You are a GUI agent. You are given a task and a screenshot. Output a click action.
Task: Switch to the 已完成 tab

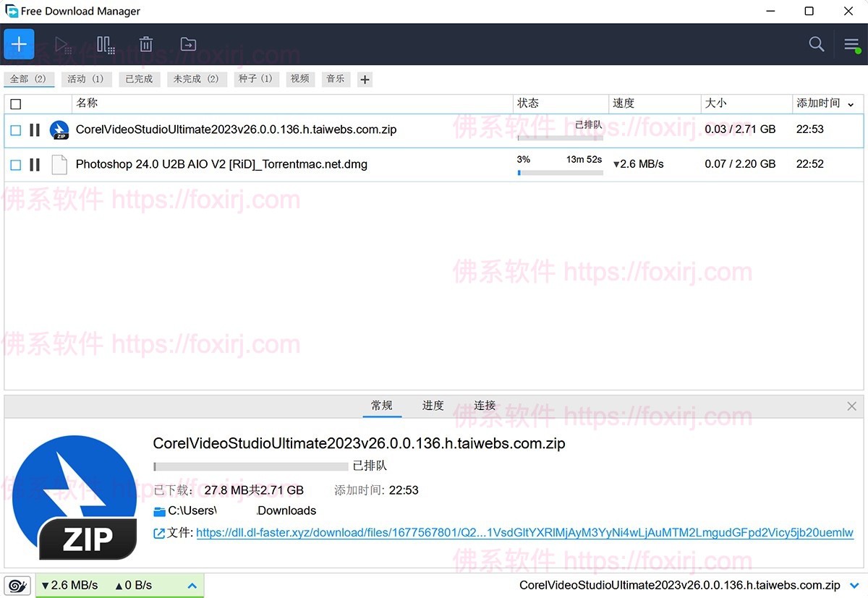point(139,79)
